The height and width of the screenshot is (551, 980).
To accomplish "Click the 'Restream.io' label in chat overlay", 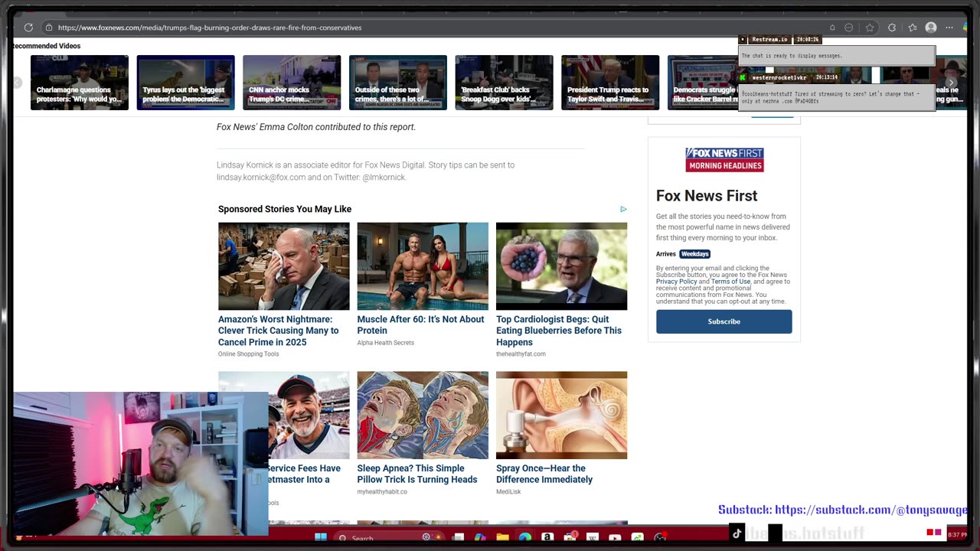I will coord(769,39).
